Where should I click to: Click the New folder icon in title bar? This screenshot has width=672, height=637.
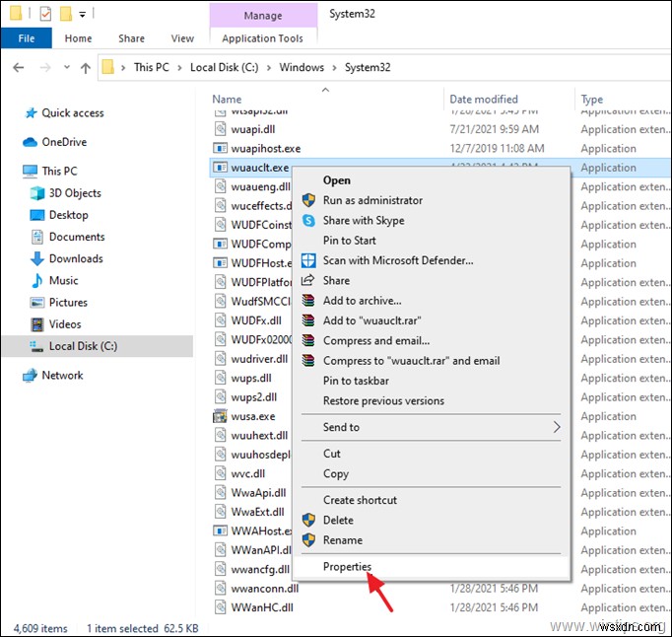pyautogui.click(x=66, y=14)
